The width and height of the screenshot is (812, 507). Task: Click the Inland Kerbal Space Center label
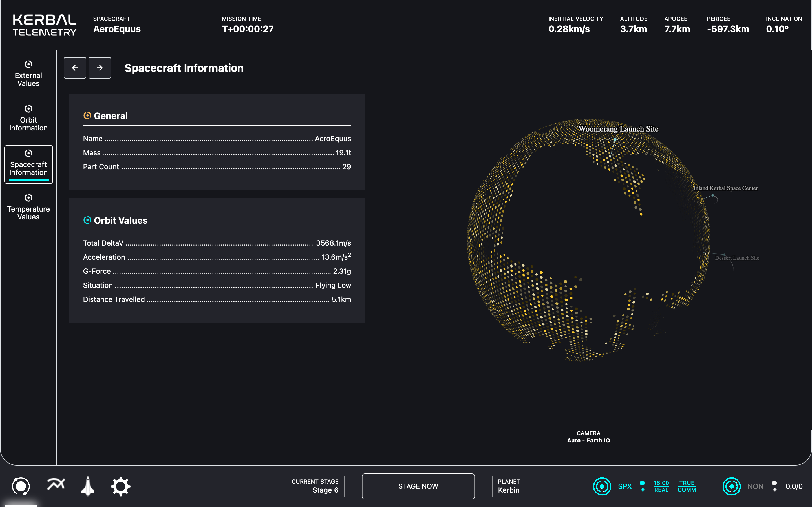pyautogui.click(x=725, y=188)
